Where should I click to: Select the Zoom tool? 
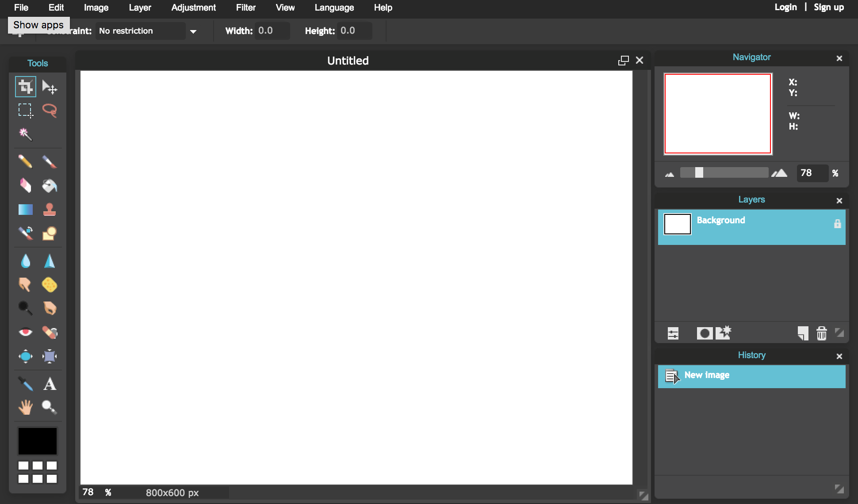click(x=49, y=407)
